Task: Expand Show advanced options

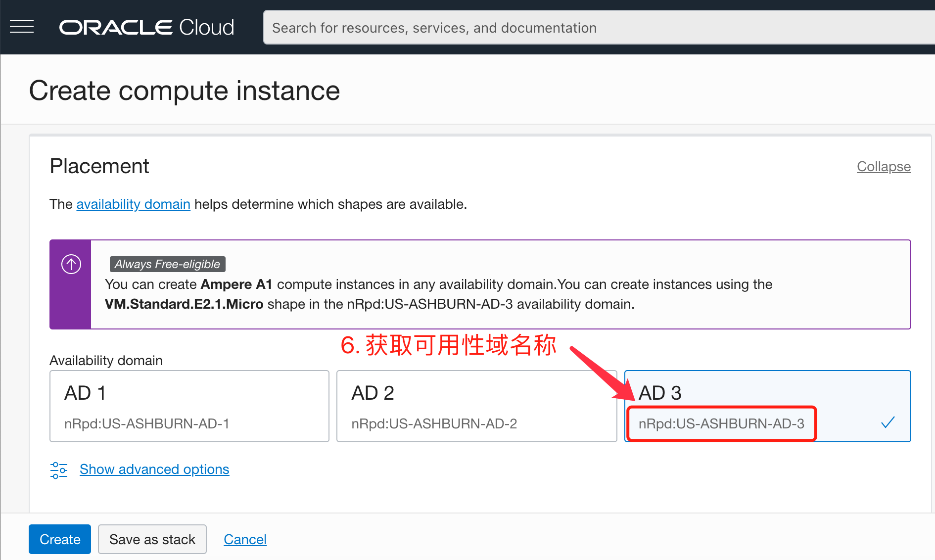Action: (x=154, y=469)
